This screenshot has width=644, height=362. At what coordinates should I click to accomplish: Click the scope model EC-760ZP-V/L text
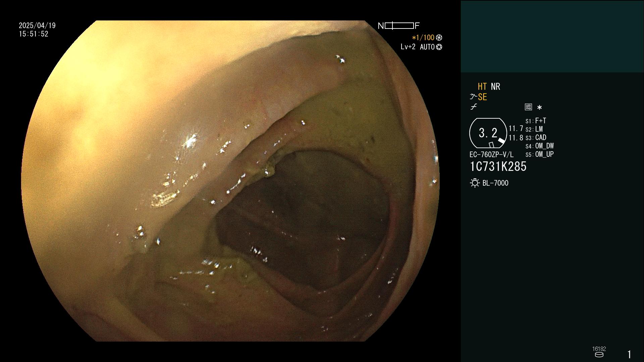[491, 155]
